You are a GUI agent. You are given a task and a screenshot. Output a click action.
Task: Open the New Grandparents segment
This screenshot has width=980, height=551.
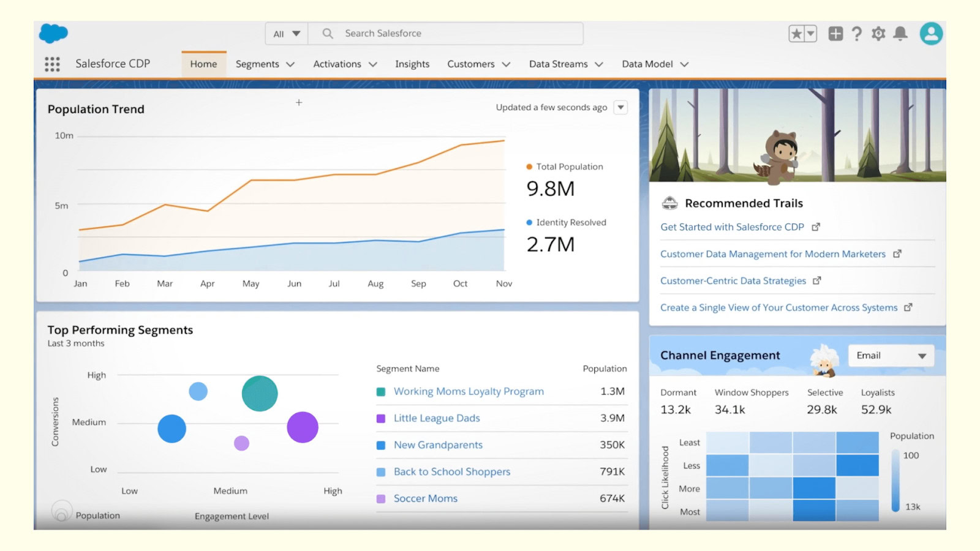tap(438, 445)
